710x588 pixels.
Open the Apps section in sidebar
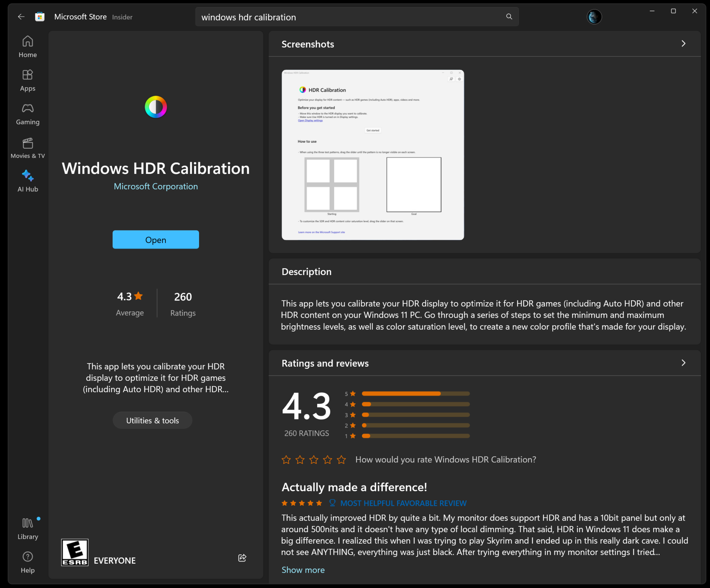(x=28, y=80)
